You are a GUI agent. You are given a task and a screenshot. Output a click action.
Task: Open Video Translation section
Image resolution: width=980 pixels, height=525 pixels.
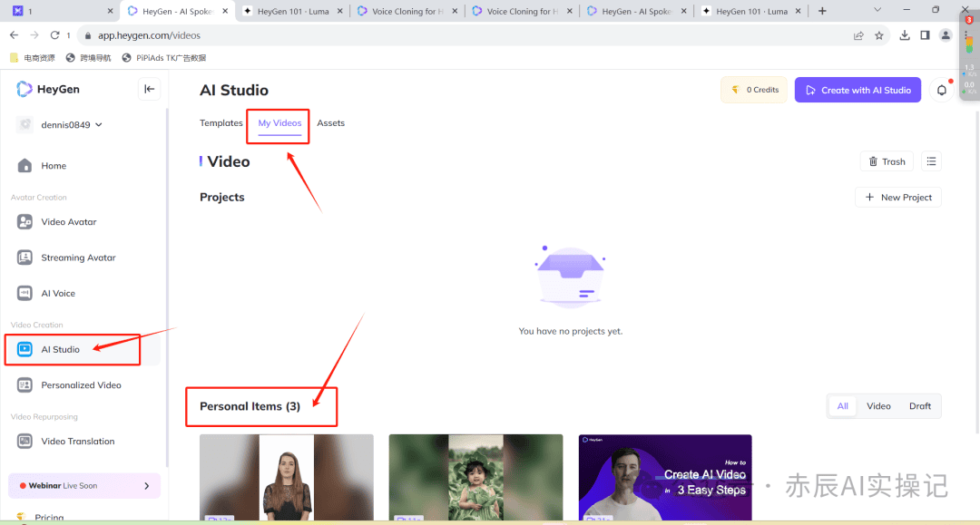[77, 442]
